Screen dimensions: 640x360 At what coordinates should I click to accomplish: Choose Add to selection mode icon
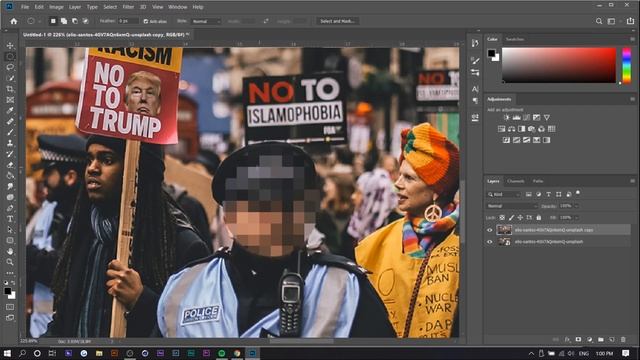pos(64,21)
